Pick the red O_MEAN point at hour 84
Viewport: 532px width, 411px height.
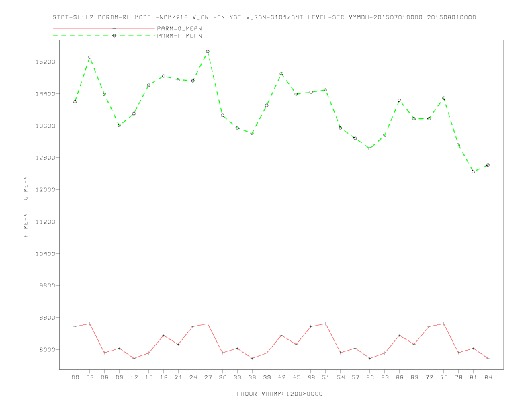pos(488,359)
